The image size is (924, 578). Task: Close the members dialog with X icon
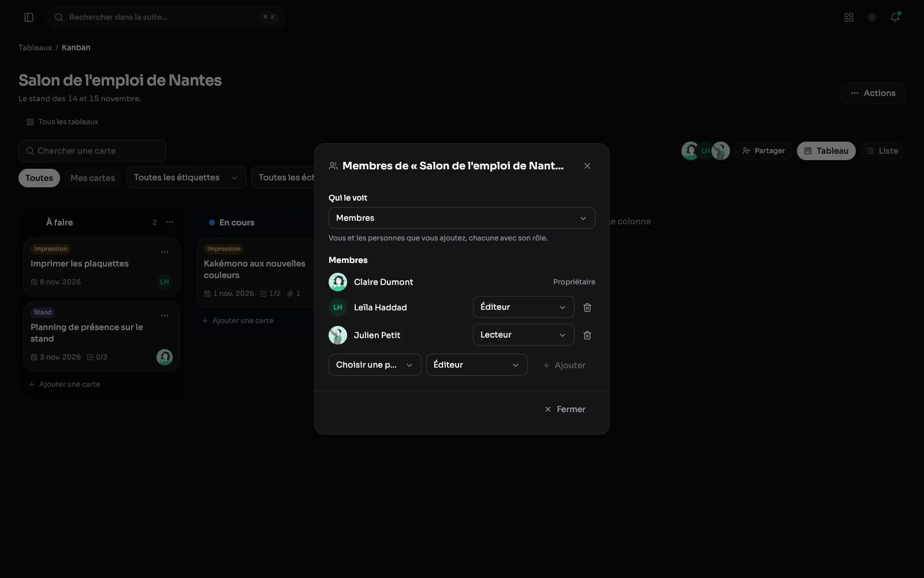point(587,166)
